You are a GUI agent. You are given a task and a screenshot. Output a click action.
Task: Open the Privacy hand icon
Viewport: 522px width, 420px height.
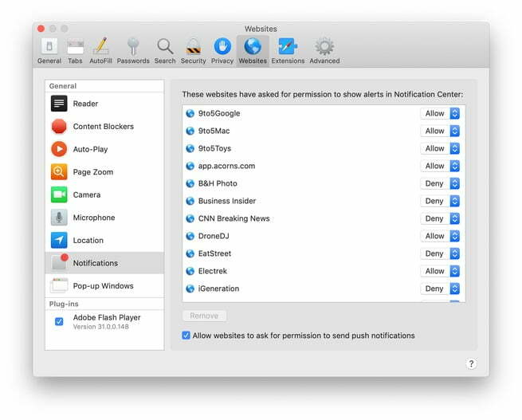[222, 46]
